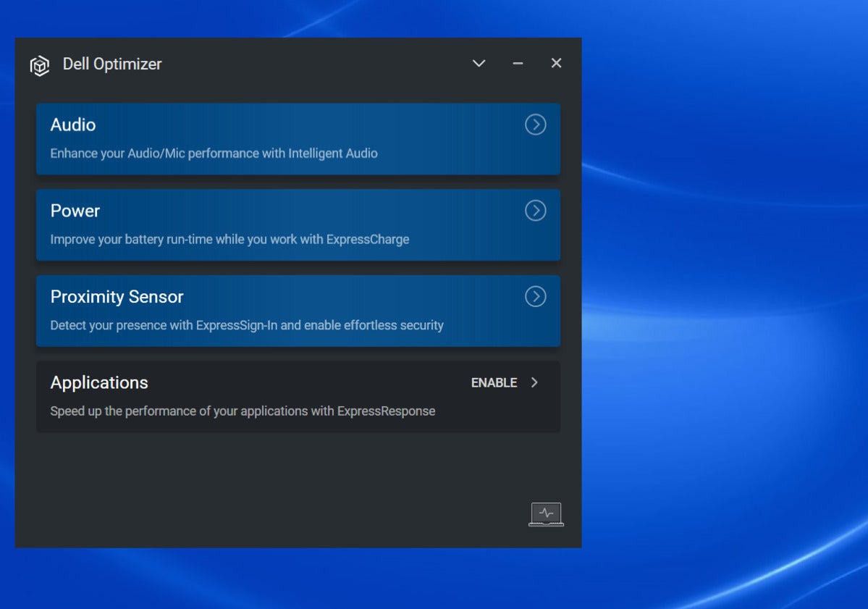Click the Dell Optimizer title text
The height and width of the screenshot is (609, 868).
pos(112,64)
